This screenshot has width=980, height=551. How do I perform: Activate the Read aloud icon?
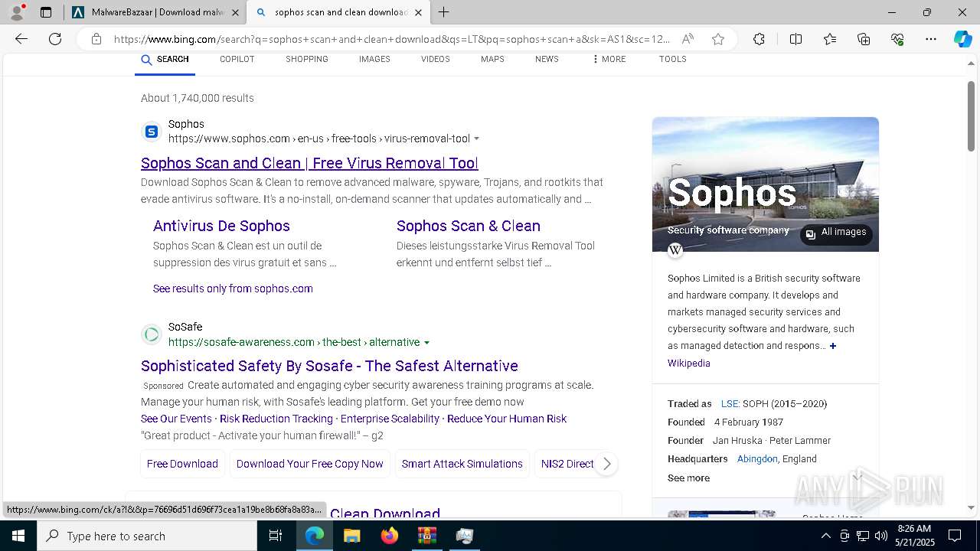(x=688, y=39)
